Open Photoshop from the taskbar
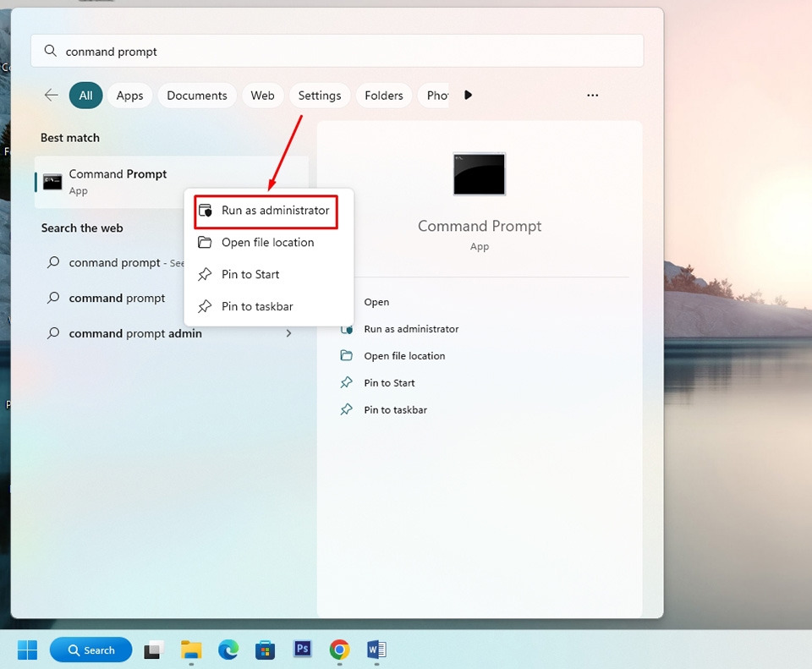 tap(302, 650)
